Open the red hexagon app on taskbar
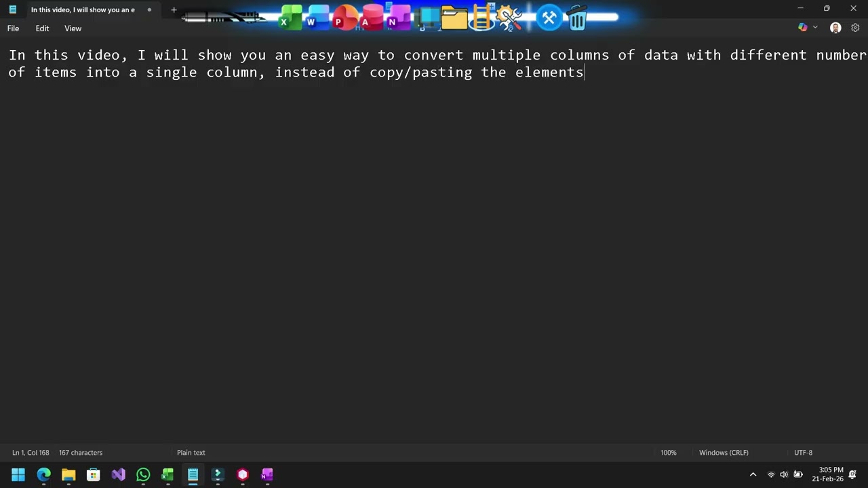 [243, 474]
